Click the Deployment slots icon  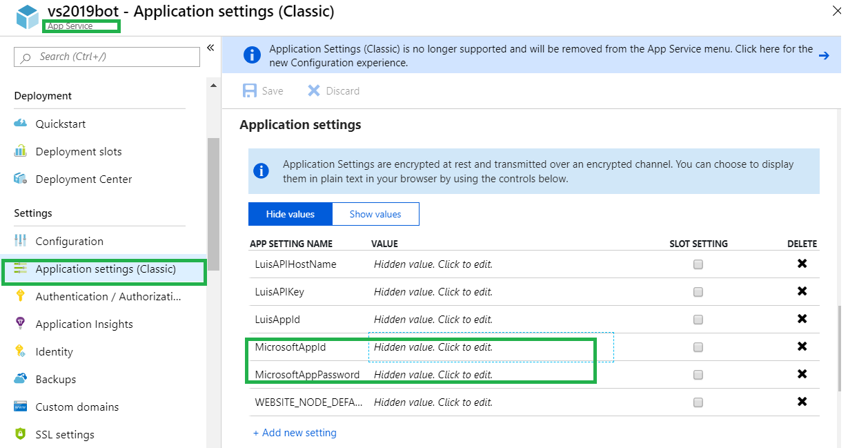21,151
